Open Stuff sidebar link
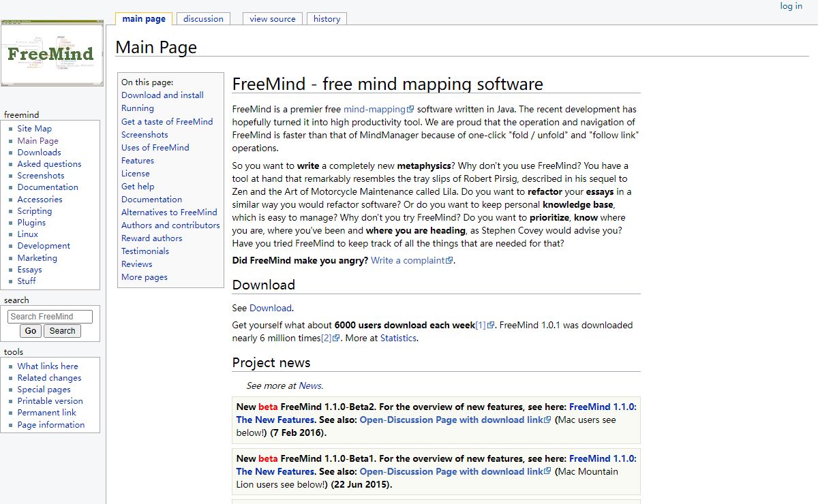 coord(27,281)
